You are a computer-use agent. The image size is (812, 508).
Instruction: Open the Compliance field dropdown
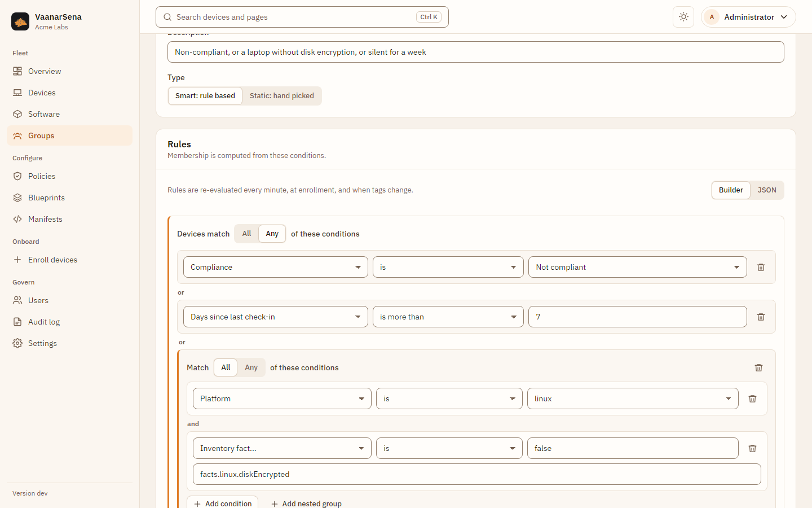tap(276, 267)
